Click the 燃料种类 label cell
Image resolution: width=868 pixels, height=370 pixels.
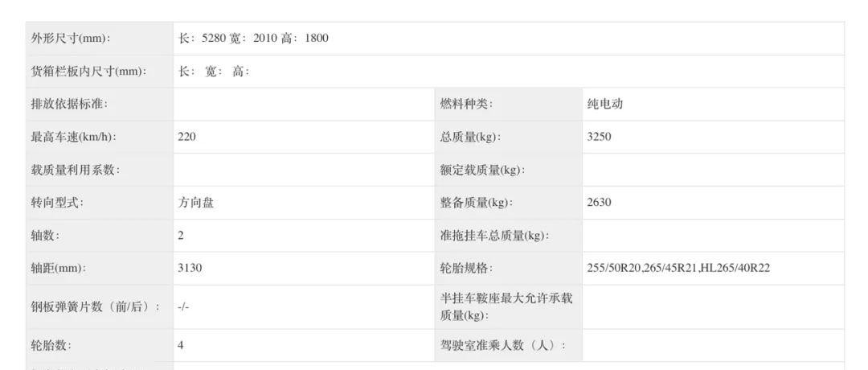tap(508, 104)
